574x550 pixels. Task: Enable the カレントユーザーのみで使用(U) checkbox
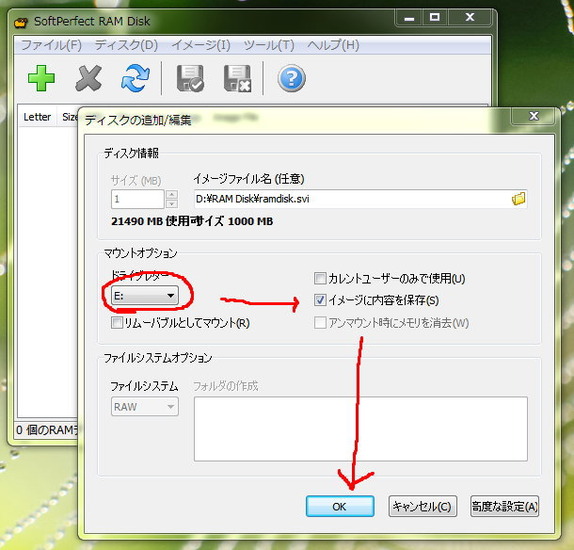(x=320, y=278)
